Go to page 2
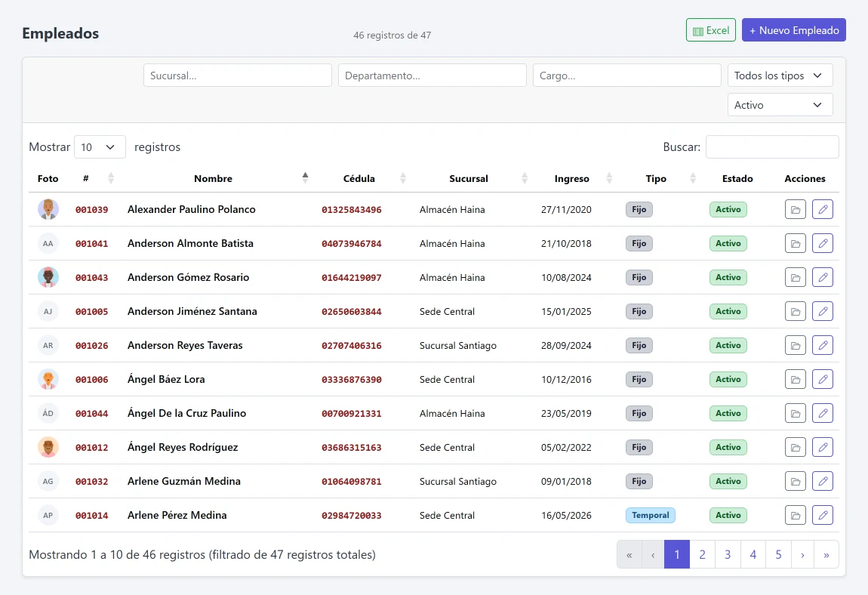868x595 pixels. (702, 554)
